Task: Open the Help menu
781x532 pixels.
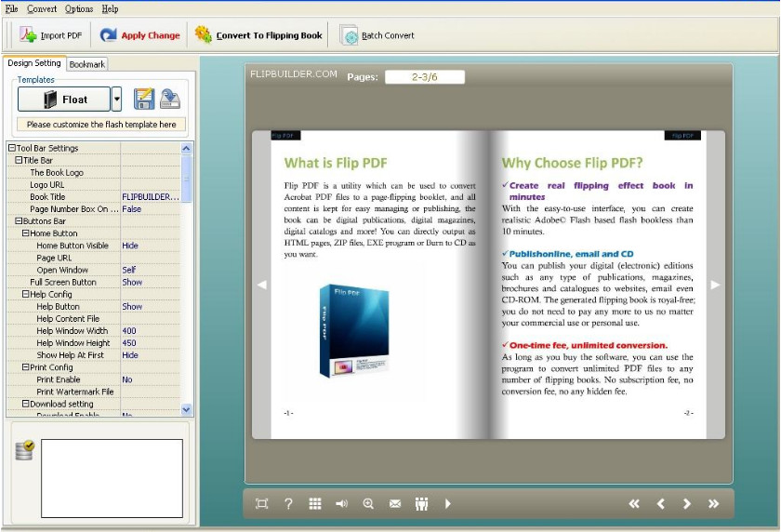Action: 110,9
